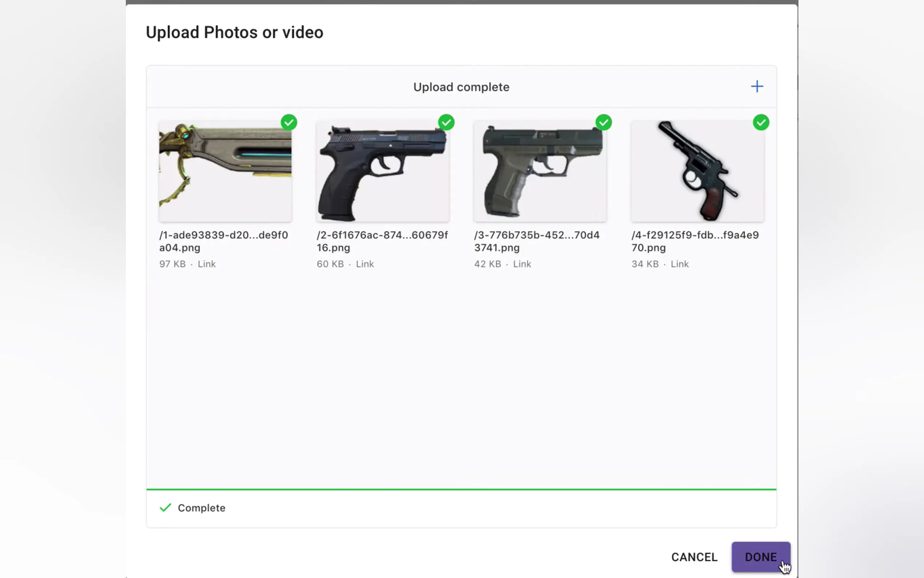Click the green upload progress bar
This screenshot has height=578, width=924.
pyautogui.click(x=461, y=489)
